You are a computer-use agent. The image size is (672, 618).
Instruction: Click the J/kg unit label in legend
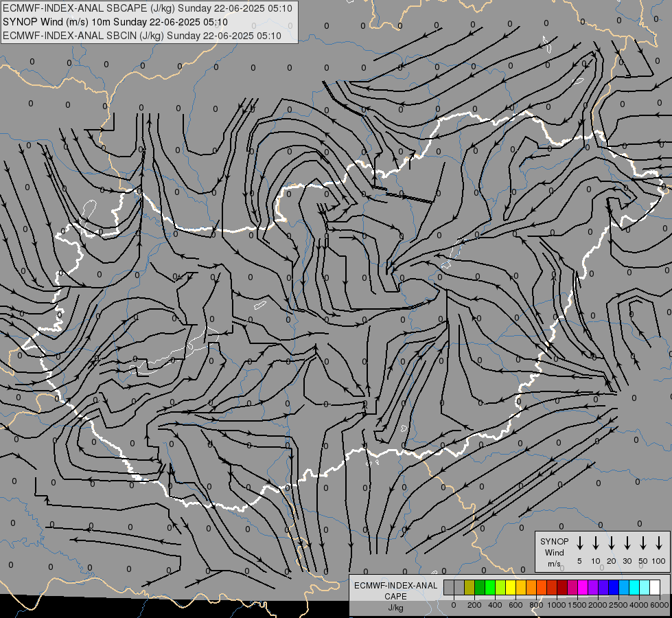click(395, 608)
